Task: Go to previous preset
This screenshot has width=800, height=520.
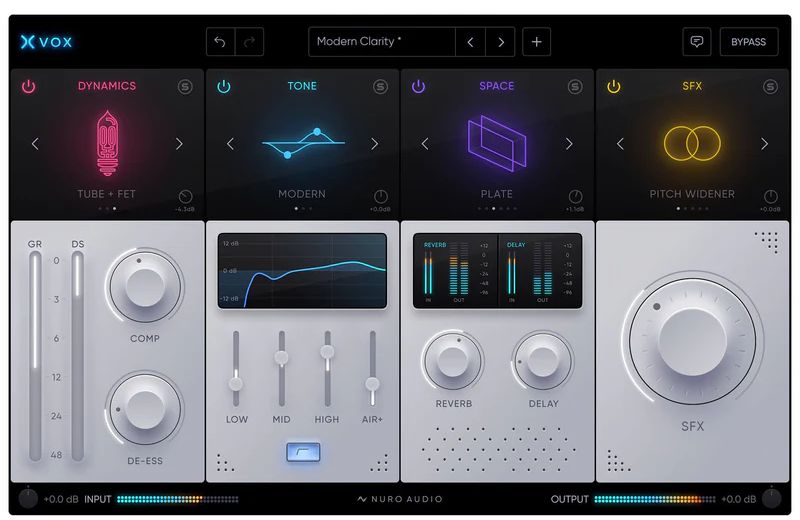Action: point(470,42)
